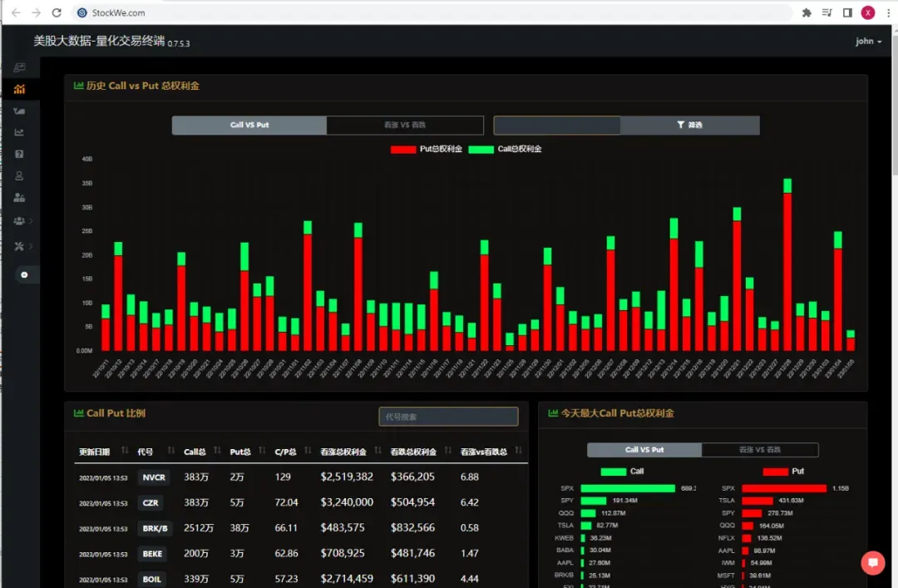Screen dimensions: 898x588
Task: Click the help question mark sidebar icon
Action: click(19, 154)
